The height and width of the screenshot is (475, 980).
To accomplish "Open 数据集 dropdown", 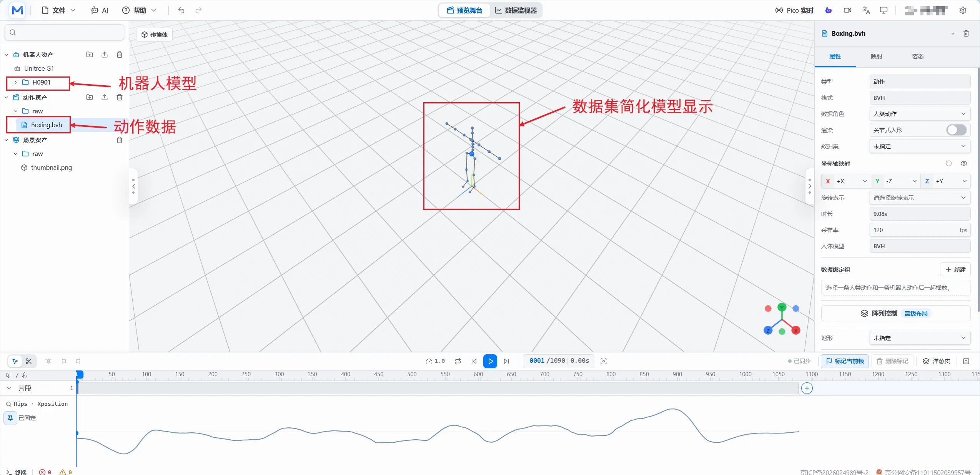I will pos(920,146).
